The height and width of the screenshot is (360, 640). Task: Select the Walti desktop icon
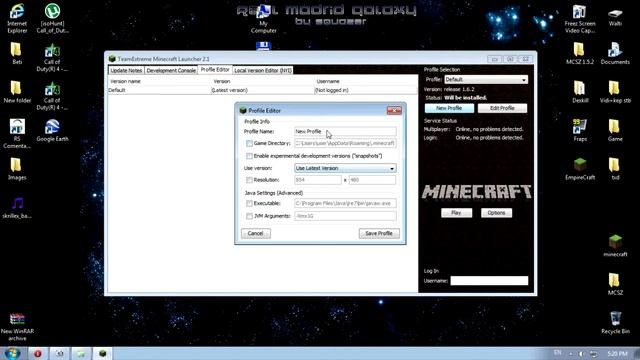[x=615, y=18]
